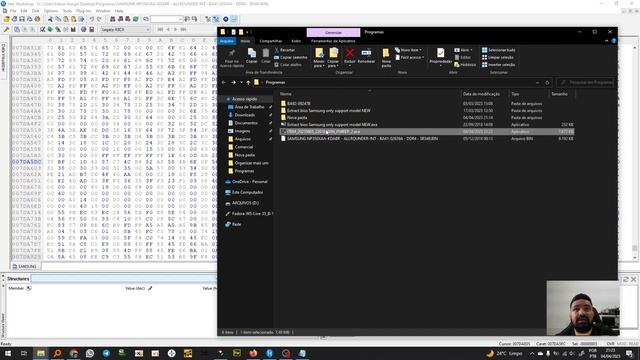Click Selecionar tudo in the ribbon
Viewport: 640px width, 360px height.
[498, 50]
